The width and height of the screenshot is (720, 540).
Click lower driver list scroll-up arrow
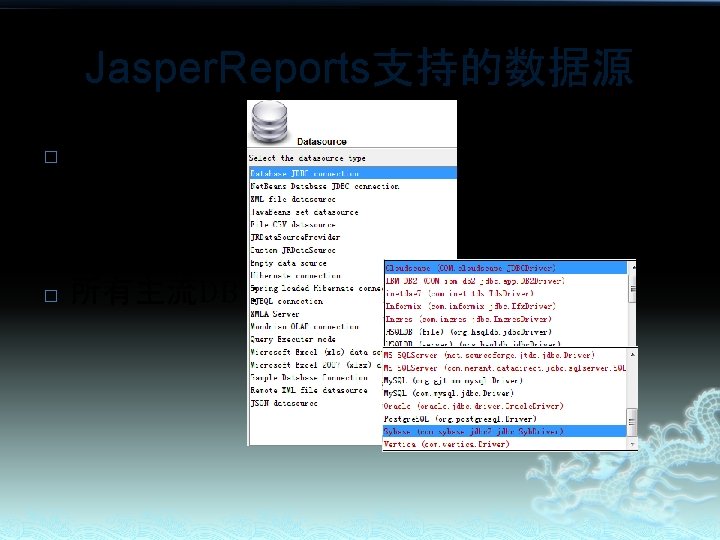[632, 354]
